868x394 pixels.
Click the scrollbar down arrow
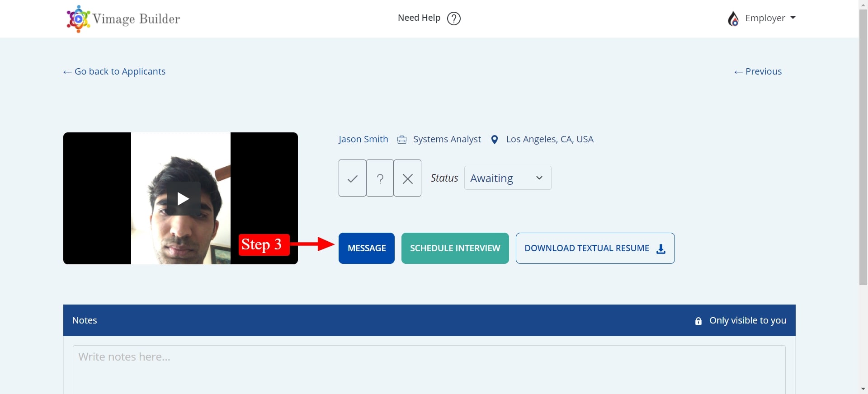point(863,389)
